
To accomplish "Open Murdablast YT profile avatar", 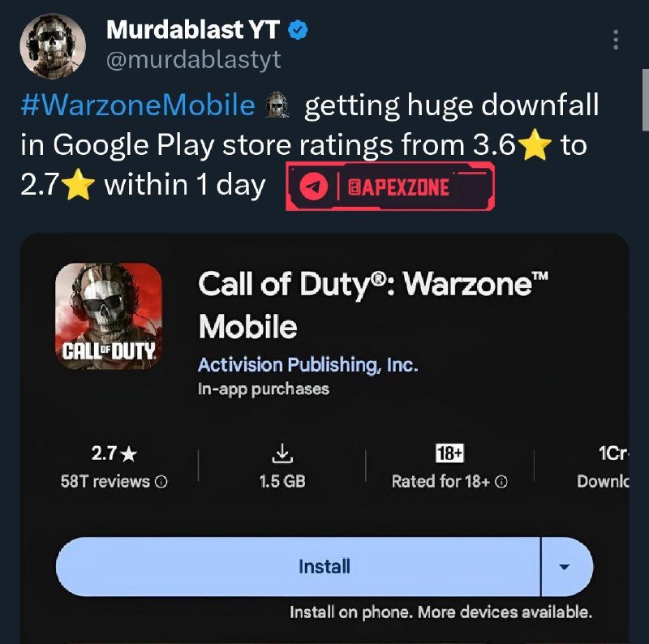I will tap(53, 46).
